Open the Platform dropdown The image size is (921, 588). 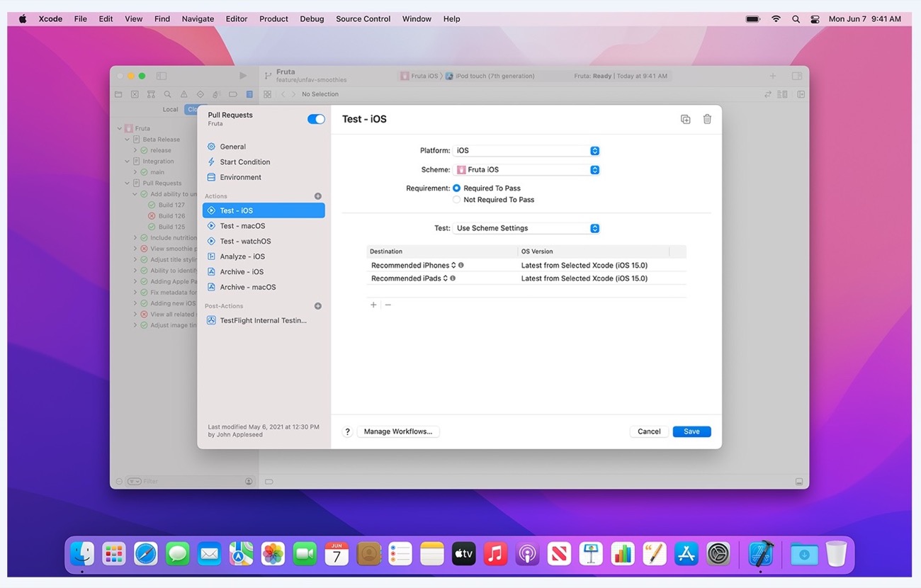coord(528,151)
